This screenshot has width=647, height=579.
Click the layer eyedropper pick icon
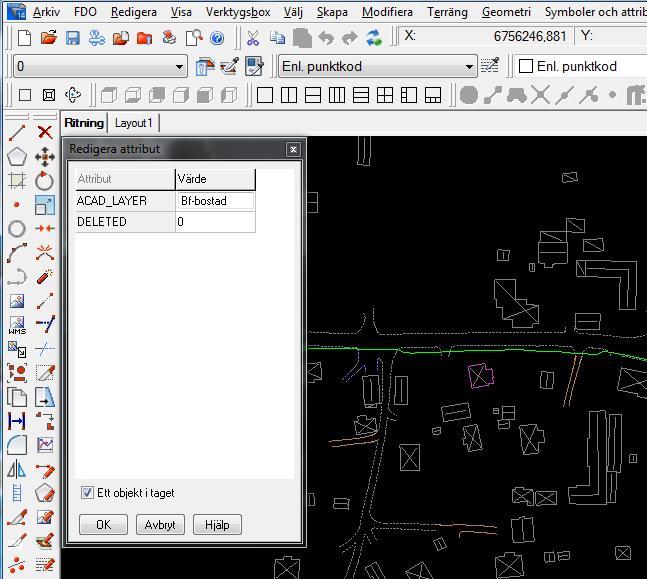pos(229,66)
